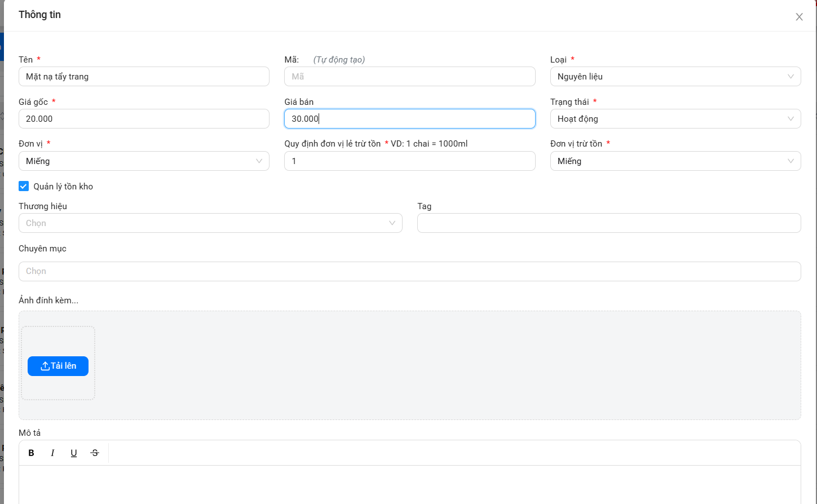Image resolution: width=817 pixels, height=504 pixels.
Task: Focus the Mã code input field
Action: (409, 77)
